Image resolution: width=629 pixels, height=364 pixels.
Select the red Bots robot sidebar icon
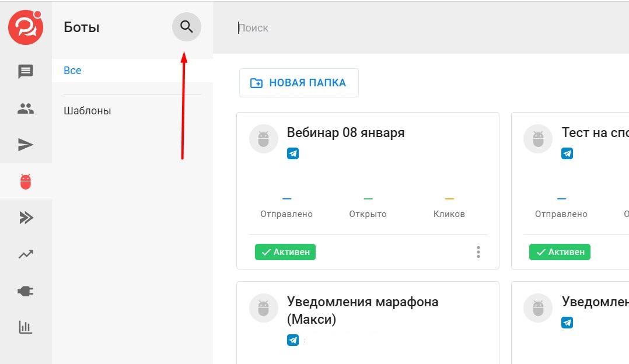26,181
